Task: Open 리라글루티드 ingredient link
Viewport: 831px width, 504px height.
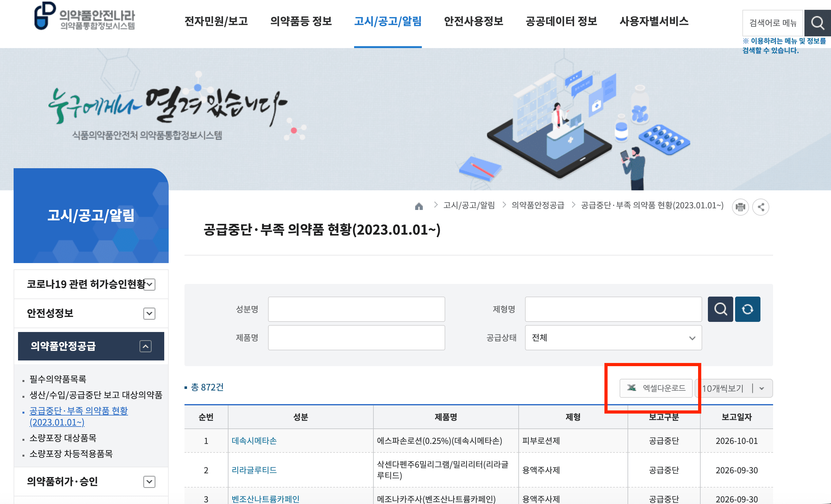Action: coord(254,470)
